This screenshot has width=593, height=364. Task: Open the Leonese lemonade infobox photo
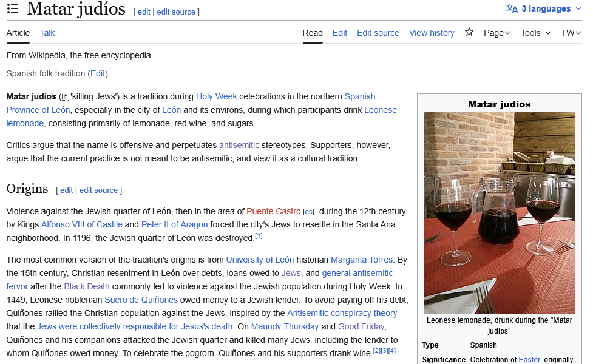point(499,213)
